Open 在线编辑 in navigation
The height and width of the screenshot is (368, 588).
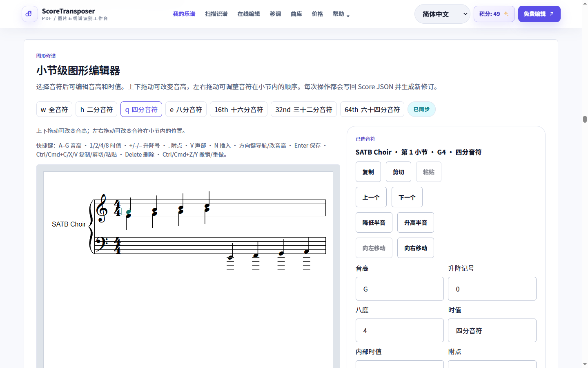pos(249,14)
